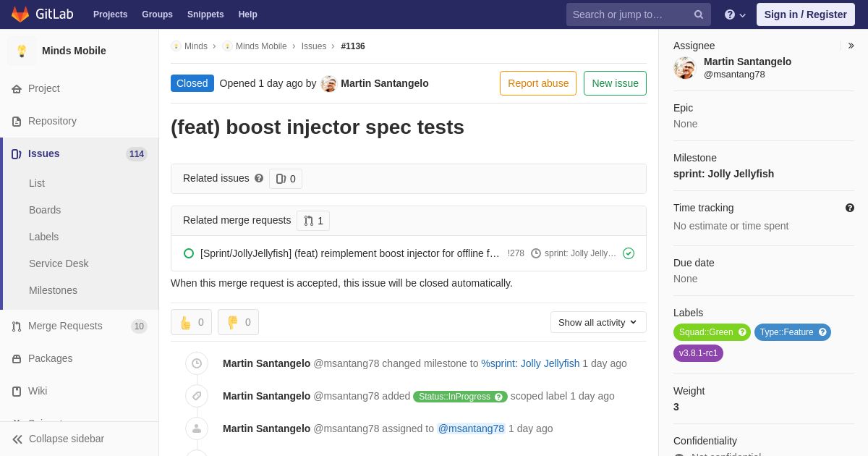This screenshot has width=868, height=456.
Task: Open the Projects menu in navbar
Action: [x=110, y=14]
